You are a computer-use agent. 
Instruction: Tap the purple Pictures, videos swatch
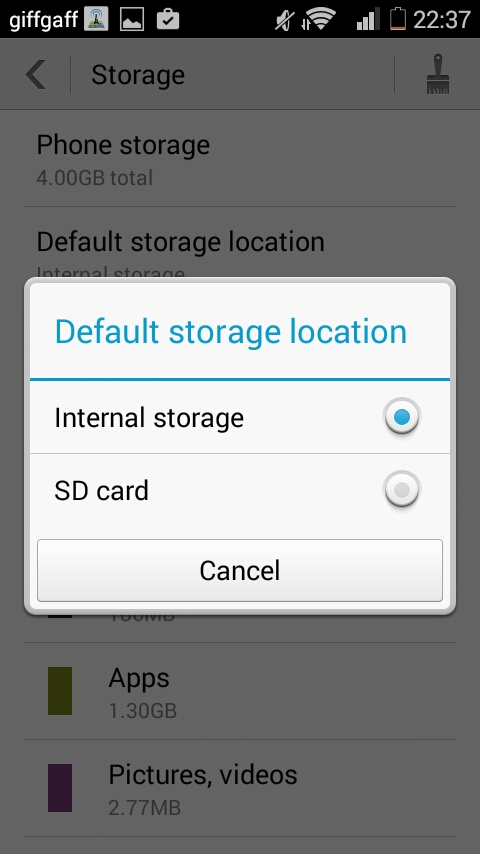pos(60,788)
